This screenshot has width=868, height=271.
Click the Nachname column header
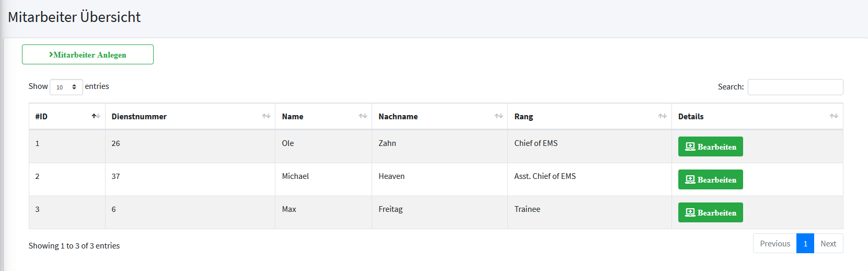[x=398, y=117]
